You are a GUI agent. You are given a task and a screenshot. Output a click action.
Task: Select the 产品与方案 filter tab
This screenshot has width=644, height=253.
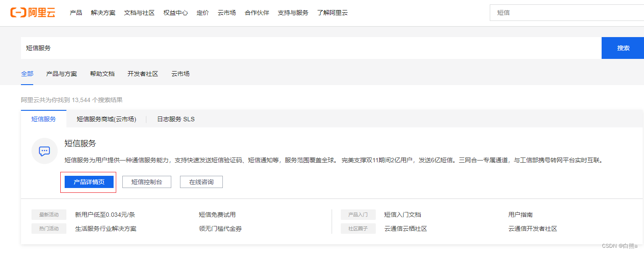tap(62, 74)
